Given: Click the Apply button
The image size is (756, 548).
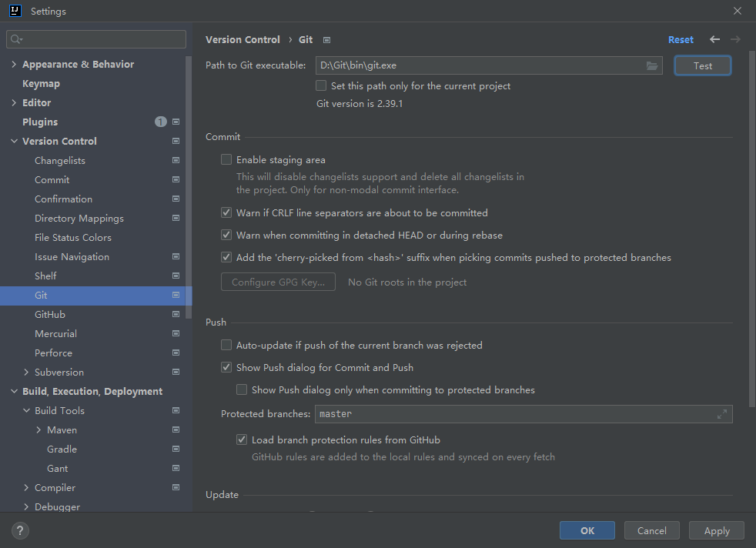Looking at the screenshot, I should coord(717,530).
